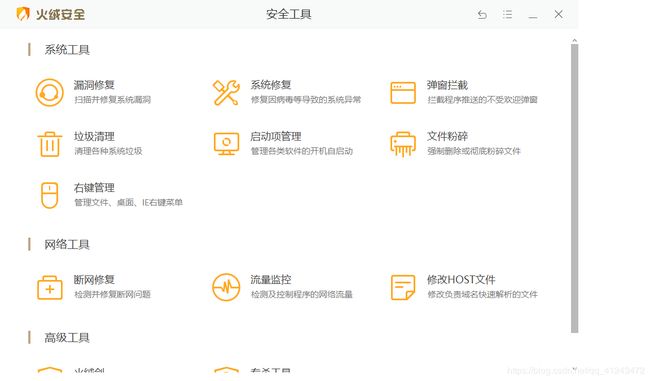Click the 安全工具 window title
Viewport: 650px width, 381px height.
point(289,15)
